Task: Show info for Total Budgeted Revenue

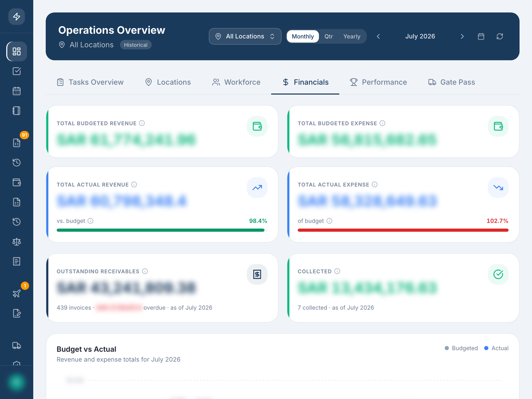Action: click(142, 123)
